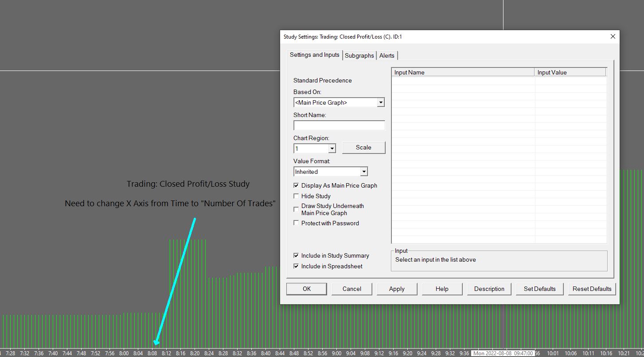Enable Protect with Password checkbox

pyautogui.click(x=296, y=223)
